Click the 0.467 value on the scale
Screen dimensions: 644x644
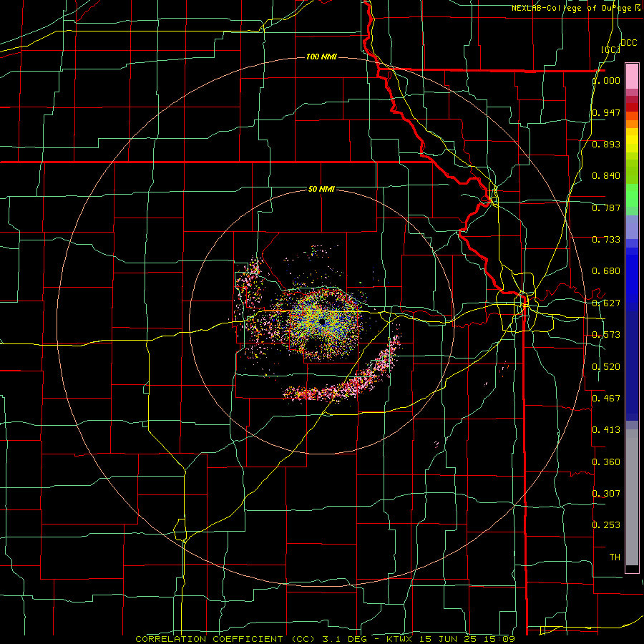[x=606, y=398]
